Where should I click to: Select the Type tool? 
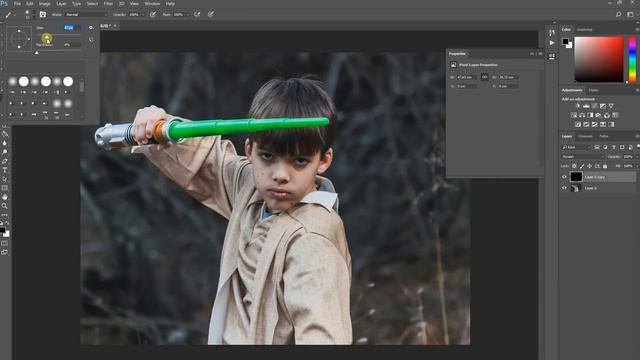[x=5, y=170]
